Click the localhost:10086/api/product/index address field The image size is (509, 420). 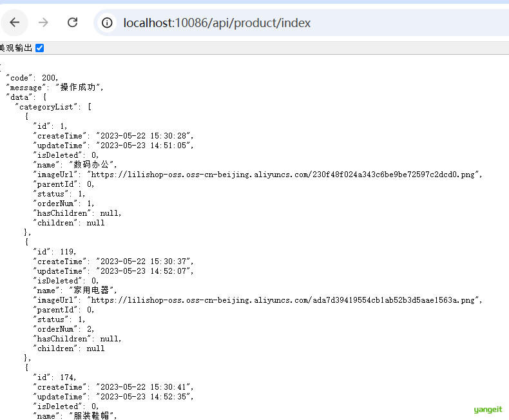pyautogui.click(x=217, y=23)
